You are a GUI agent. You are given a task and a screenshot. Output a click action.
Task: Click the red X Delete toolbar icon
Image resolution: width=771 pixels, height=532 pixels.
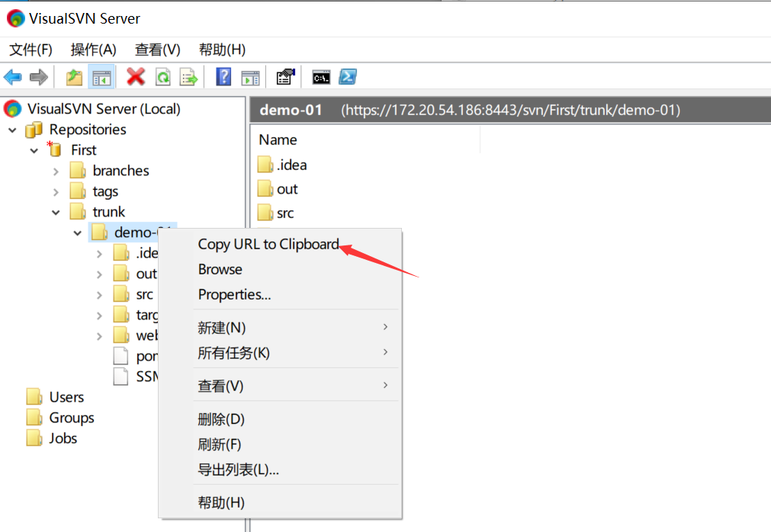click(135, 77)
